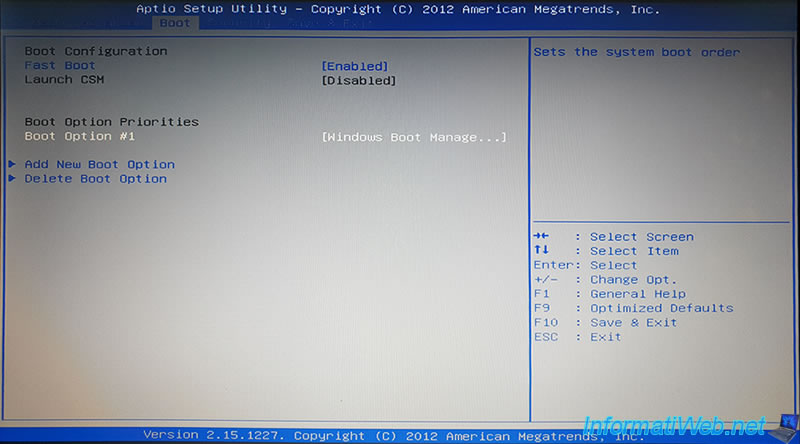Toggle the Fast Boot [Enabled] value
Image resolution: width=800 pixels, height=444 pixels.
[354, 66]
